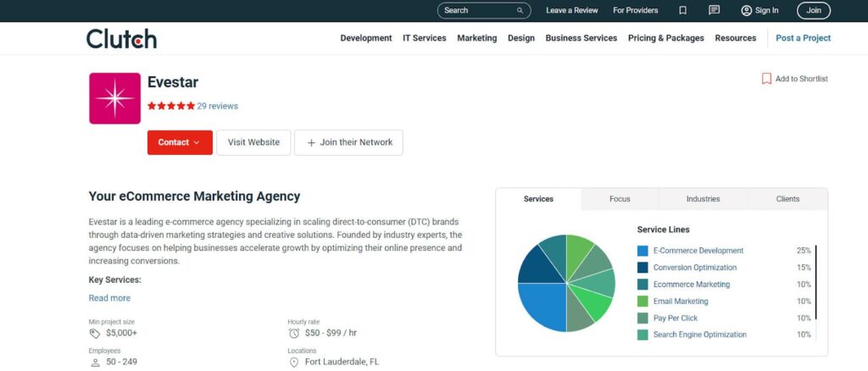Click Conversion Optimization service link
868x371 pixels.
[695, 268]
